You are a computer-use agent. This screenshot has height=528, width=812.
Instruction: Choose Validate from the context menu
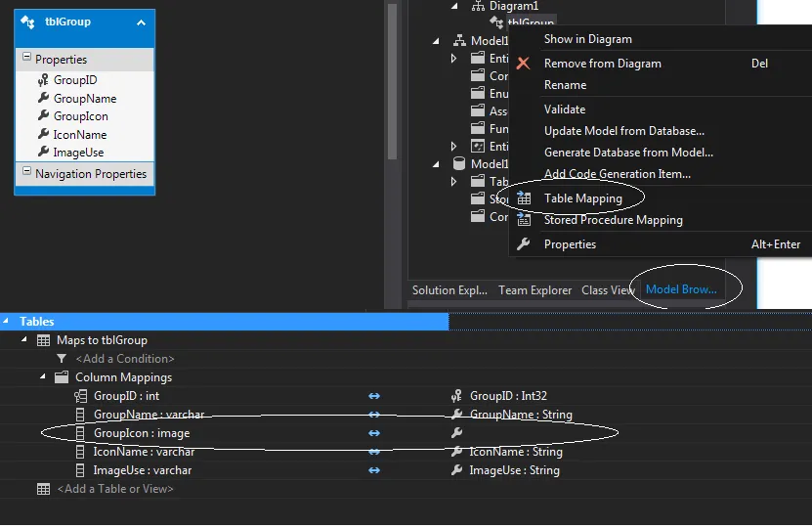565,110
